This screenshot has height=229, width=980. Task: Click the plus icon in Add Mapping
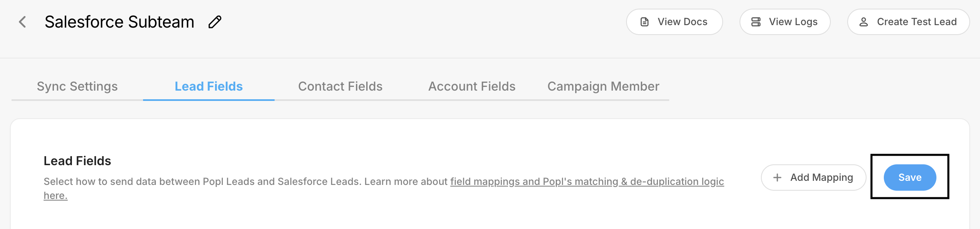pos(777,178)
